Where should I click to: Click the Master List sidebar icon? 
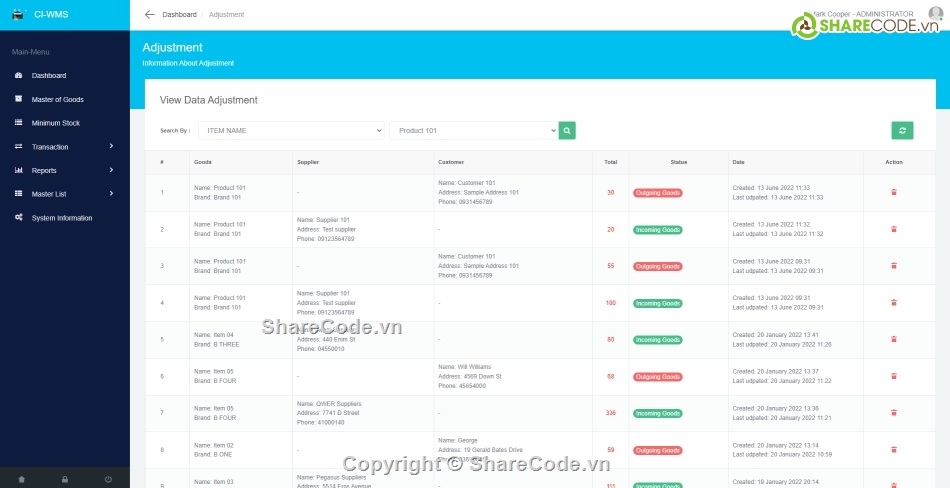point(19,193)
